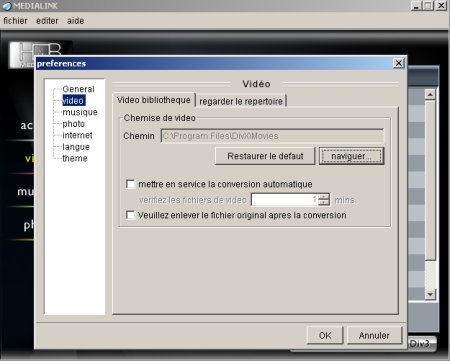Close the preferences dialog with X
This screenshot has width=450, height=361.
(x=398, y=63)
